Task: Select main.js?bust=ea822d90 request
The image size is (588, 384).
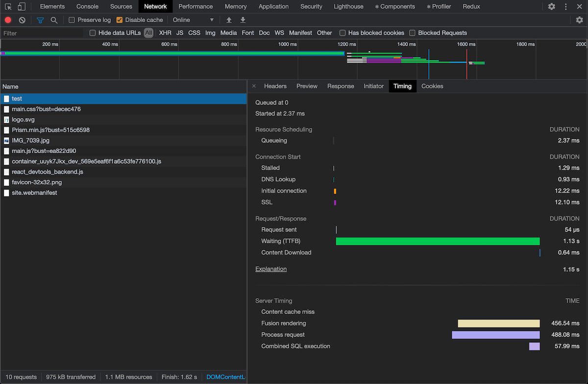Action: 123,151
